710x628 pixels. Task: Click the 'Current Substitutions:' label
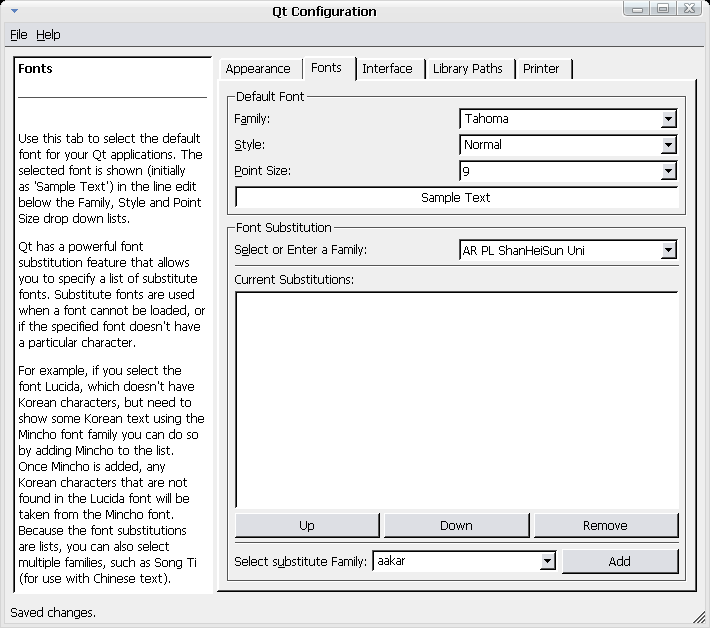tap(294, 280)
